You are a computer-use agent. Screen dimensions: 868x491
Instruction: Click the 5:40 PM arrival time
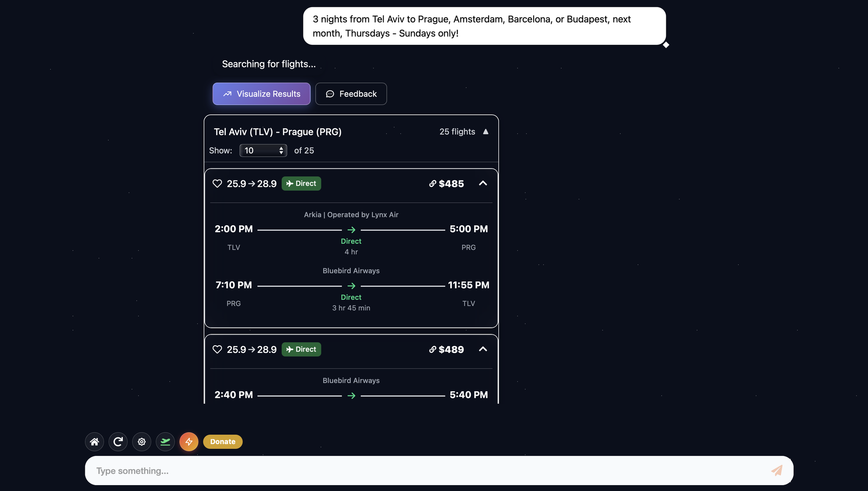click(x=469, y=395)
